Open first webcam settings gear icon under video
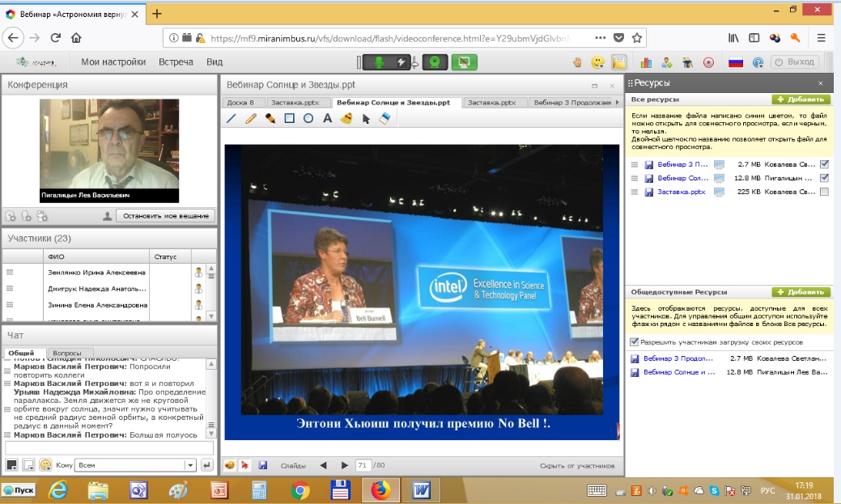The width and height of the screenshot is (841, 504). point(11,216)
